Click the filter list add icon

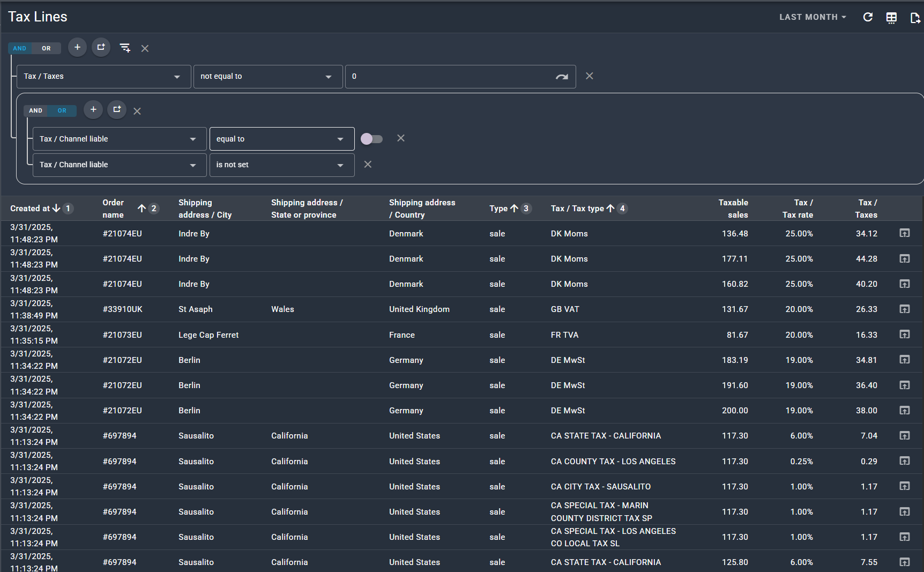click(x=125, y=48)
